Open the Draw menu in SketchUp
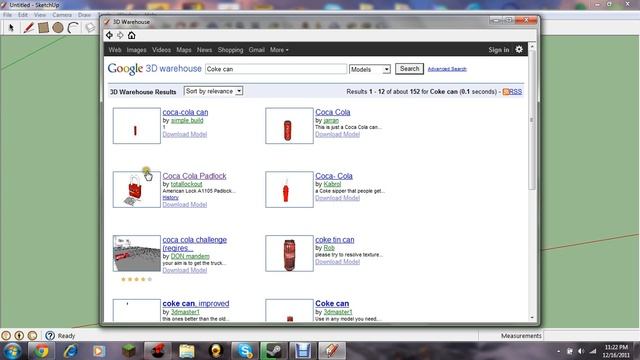The image size is (640, 360). click(x=84, y=15)
